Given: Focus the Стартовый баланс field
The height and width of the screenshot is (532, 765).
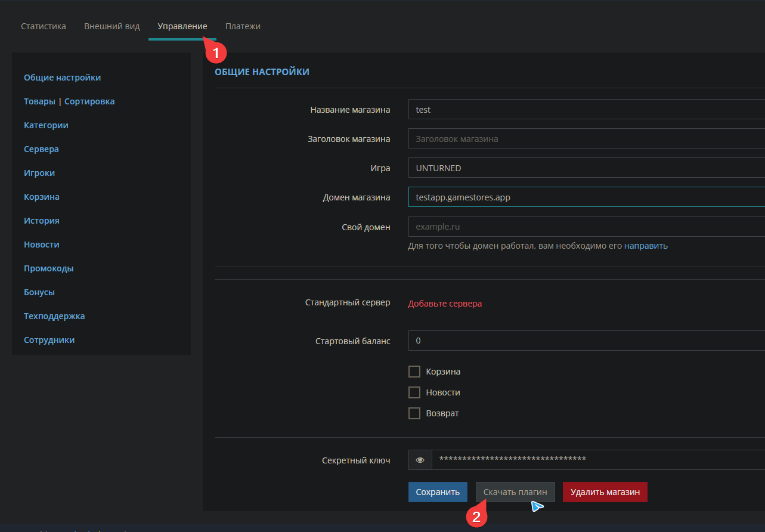Looking at the screenshot, I should [587, 341].
